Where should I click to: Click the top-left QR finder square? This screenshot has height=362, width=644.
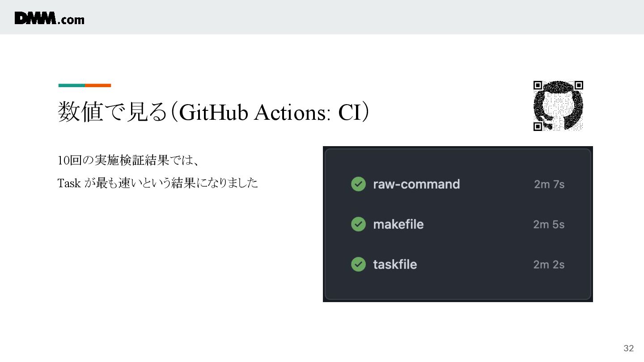pos(538,85)
